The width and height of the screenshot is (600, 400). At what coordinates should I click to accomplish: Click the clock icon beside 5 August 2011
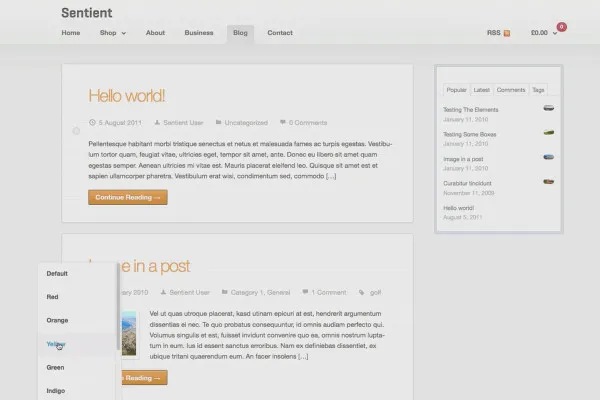pos(92,122)
